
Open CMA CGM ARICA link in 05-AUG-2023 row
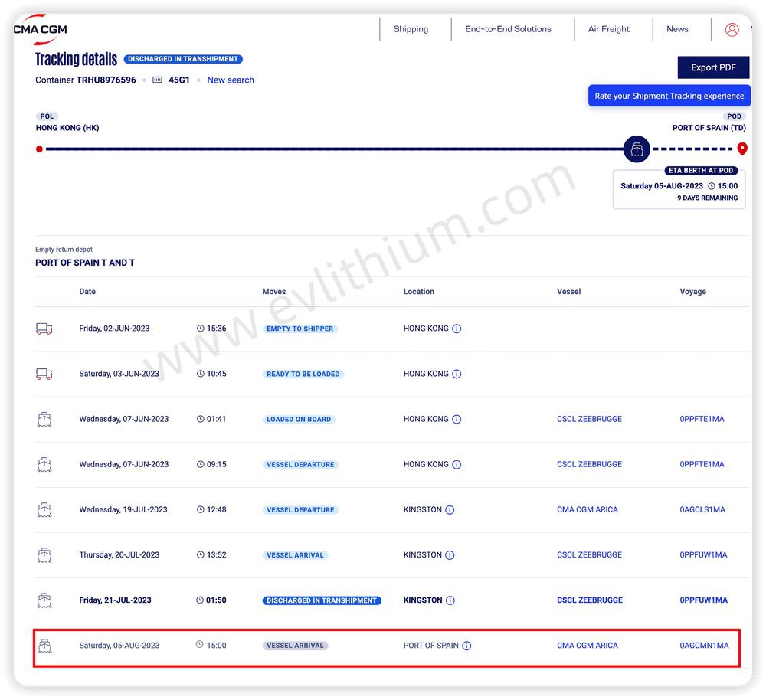tap(588, 646)
